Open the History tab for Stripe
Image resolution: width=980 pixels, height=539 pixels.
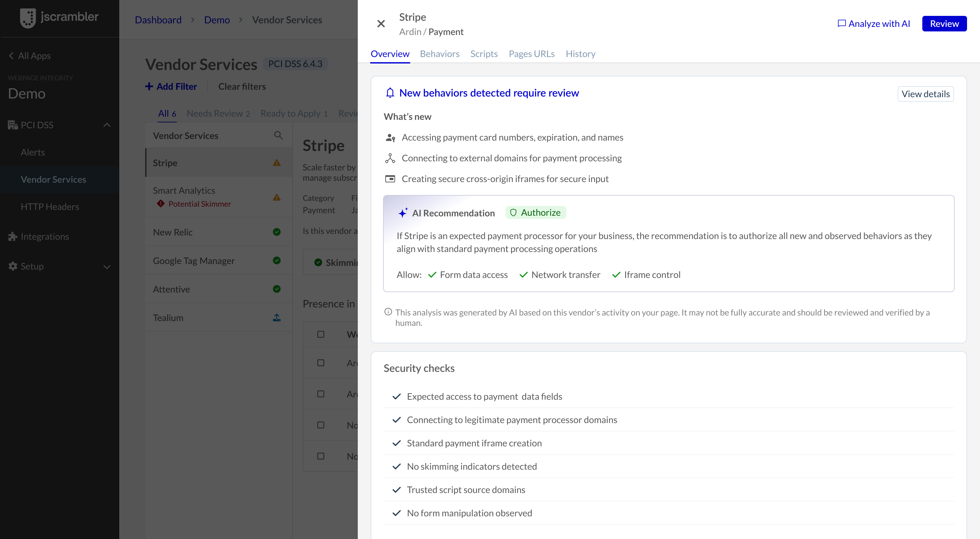tap(580, 54)
